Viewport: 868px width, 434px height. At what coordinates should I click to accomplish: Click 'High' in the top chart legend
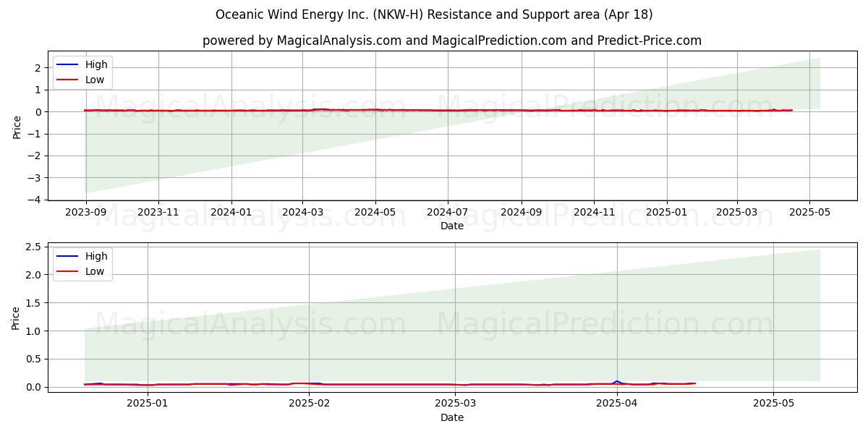pyautogui.click(x=96, y=64)
